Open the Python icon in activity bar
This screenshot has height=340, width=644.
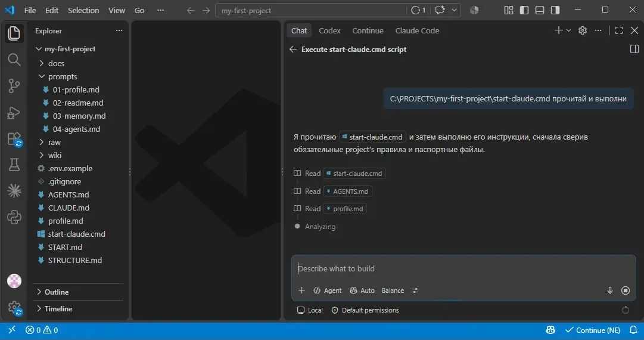pyautogui.click(x=14, y=217)
